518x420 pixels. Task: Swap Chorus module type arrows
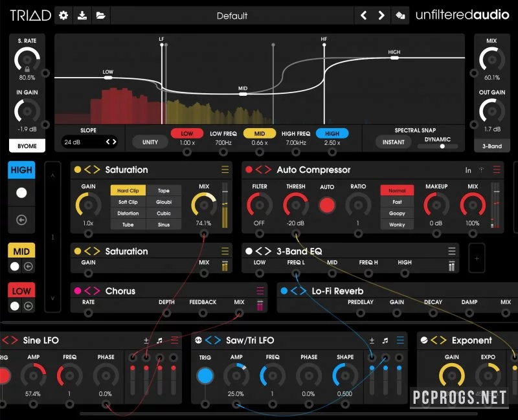(x=92, y=291)
